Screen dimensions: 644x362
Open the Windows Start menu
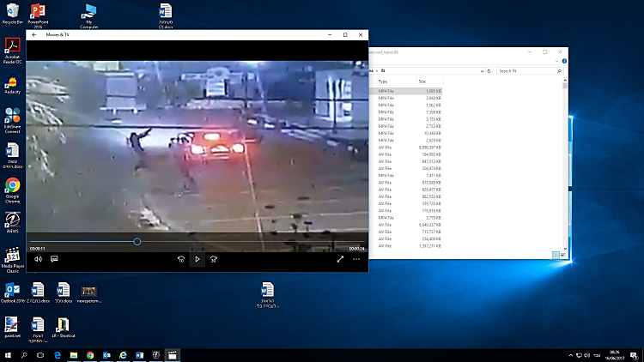pyautogui.click(x=9, y=354)
